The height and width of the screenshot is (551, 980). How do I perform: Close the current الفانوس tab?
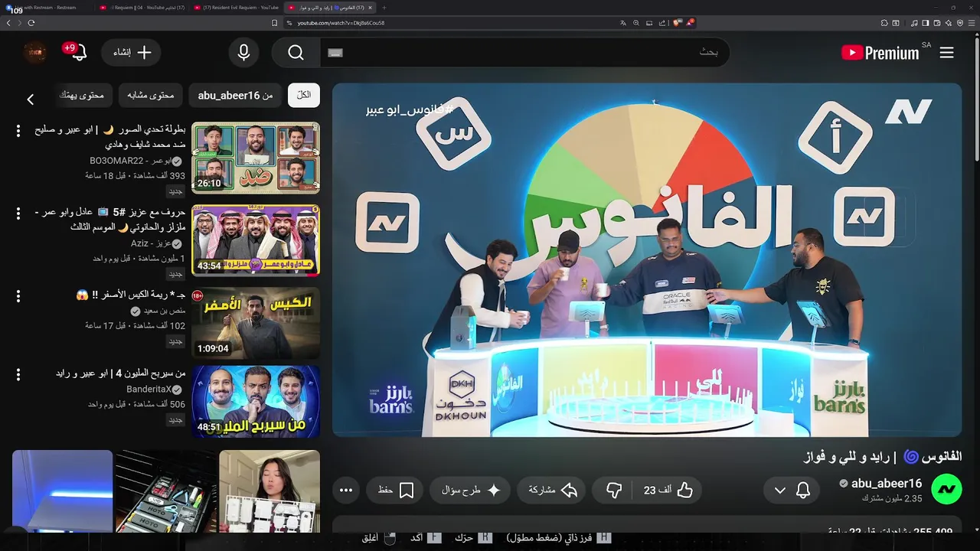click(370, 8)
